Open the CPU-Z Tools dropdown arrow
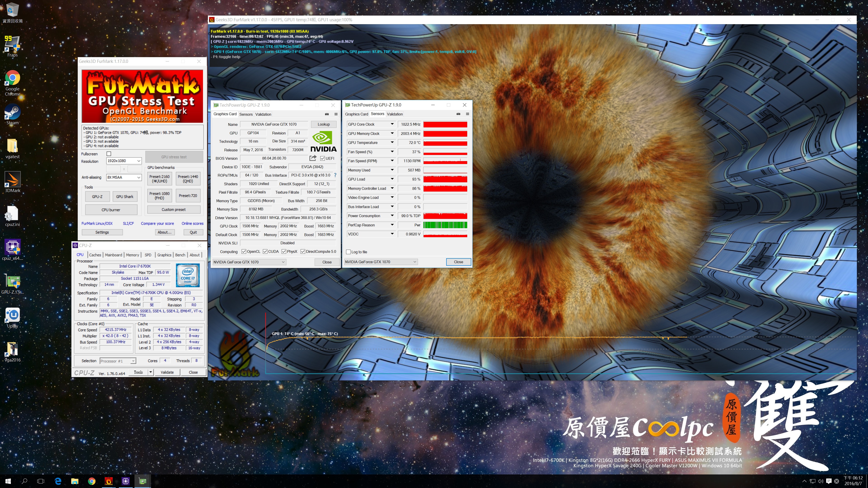Screen dimensions: 868x488 click(151, 372)
